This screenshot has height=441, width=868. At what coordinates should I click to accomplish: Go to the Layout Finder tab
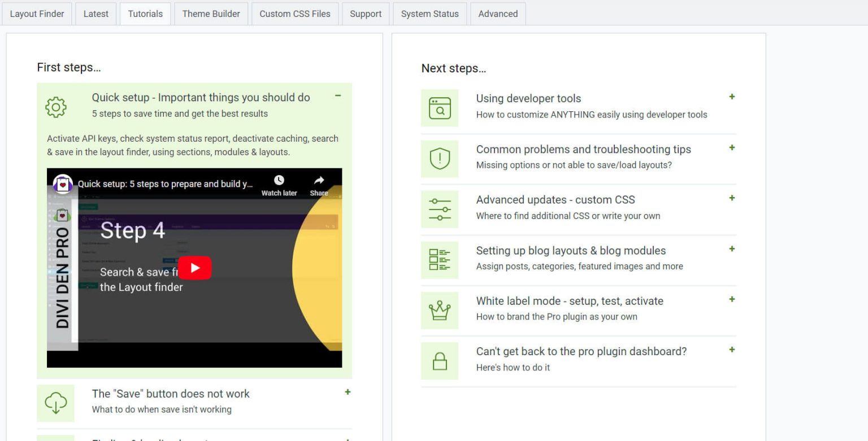click(37, 14)
